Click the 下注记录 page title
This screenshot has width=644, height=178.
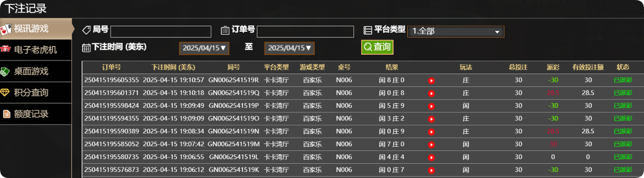pos(25,8)
